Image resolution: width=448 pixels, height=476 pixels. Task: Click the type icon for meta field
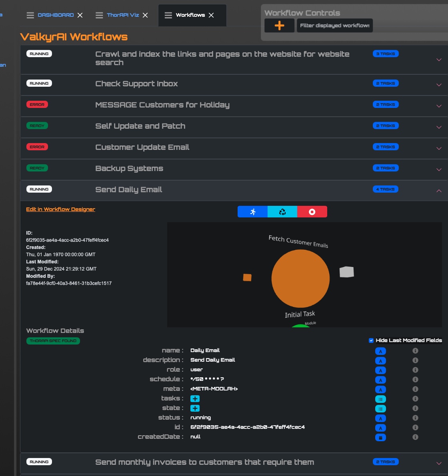pos(380,390)
